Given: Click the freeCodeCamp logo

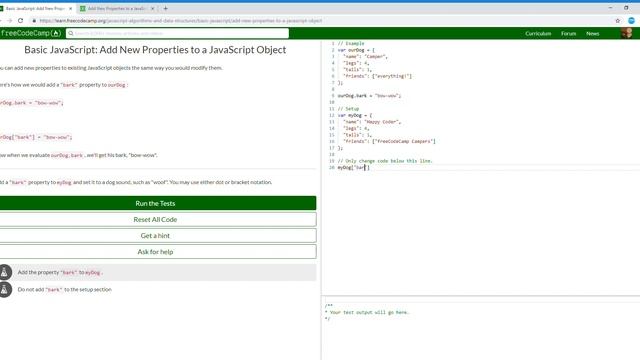Looking at the screenshot, I should pyautogui.click(x=31, y=33).
